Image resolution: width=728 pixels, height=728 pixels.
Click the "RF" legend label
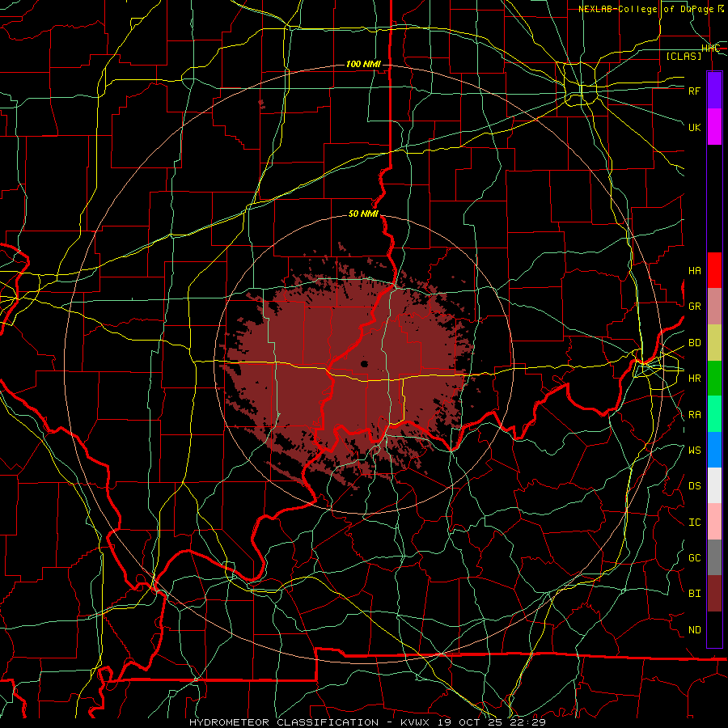point(694,91)
